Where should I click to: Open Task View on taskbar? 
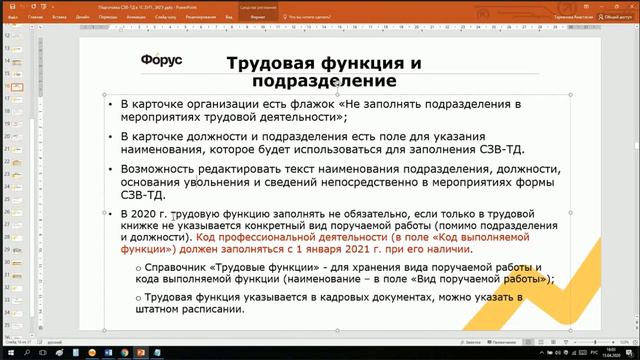(x=43, y=353)
